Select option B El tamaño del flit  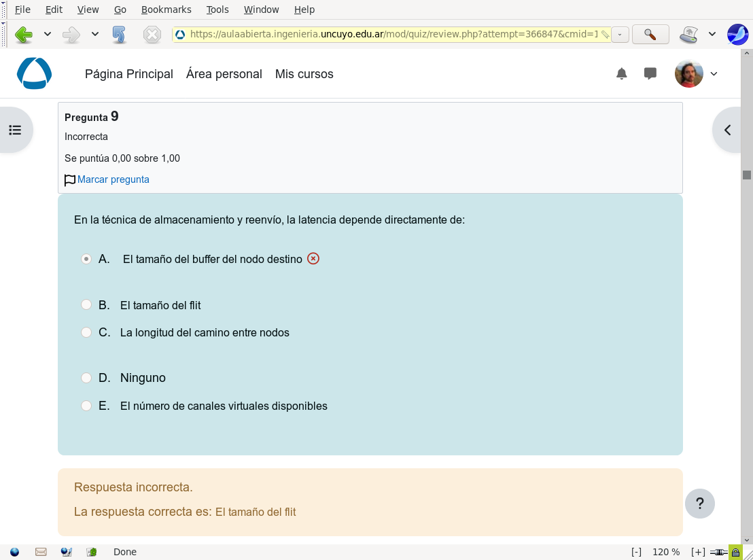(x=86, y=304)
